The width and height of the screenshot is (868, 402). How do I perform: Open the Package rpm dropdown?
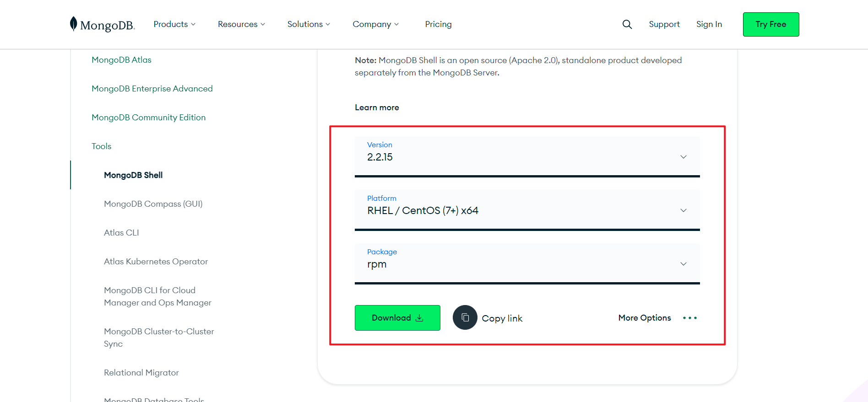[527, 263]
